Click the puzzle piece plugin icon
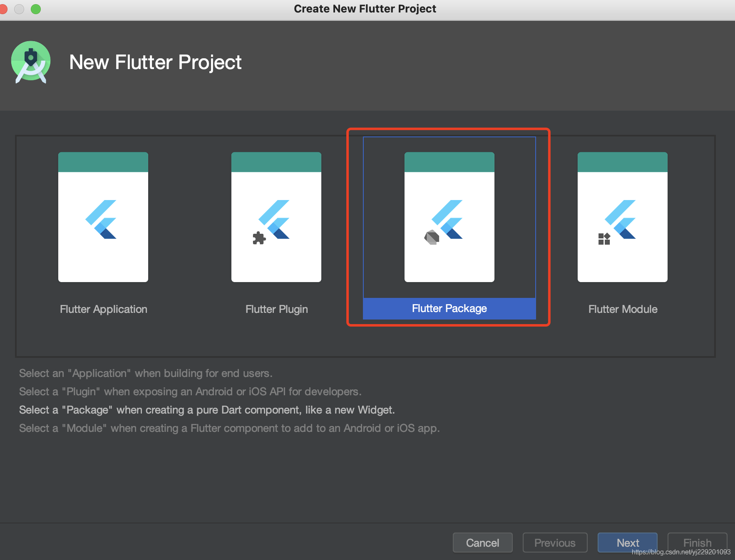735x560 pixels. (259, 238)
